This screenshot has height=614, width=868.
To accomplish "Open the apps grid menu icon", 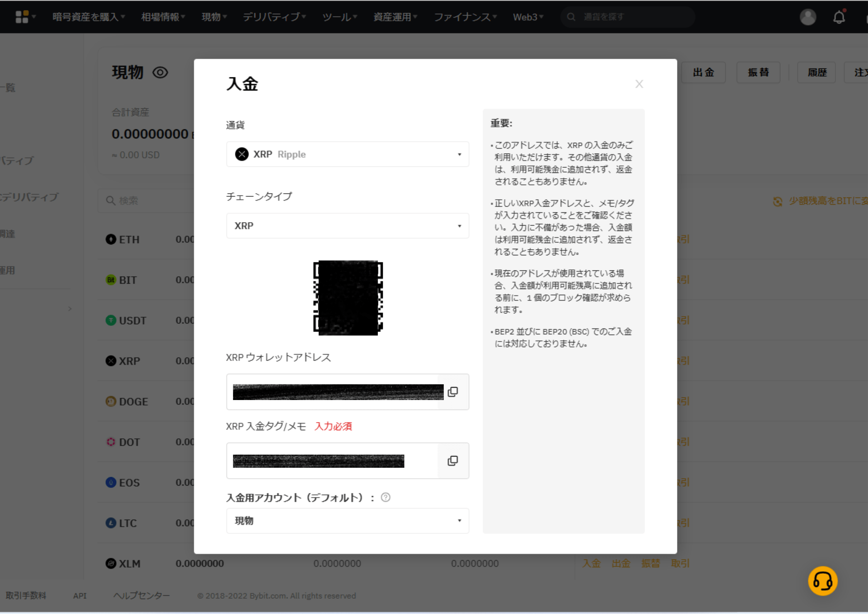I will click(22, 17).
